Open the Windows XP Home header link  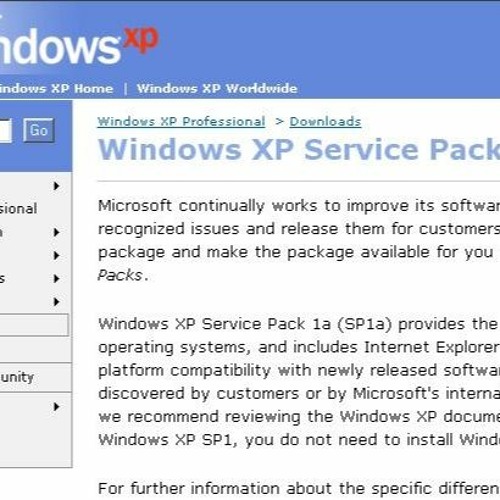pyautogui.click(x=56, y=89)
